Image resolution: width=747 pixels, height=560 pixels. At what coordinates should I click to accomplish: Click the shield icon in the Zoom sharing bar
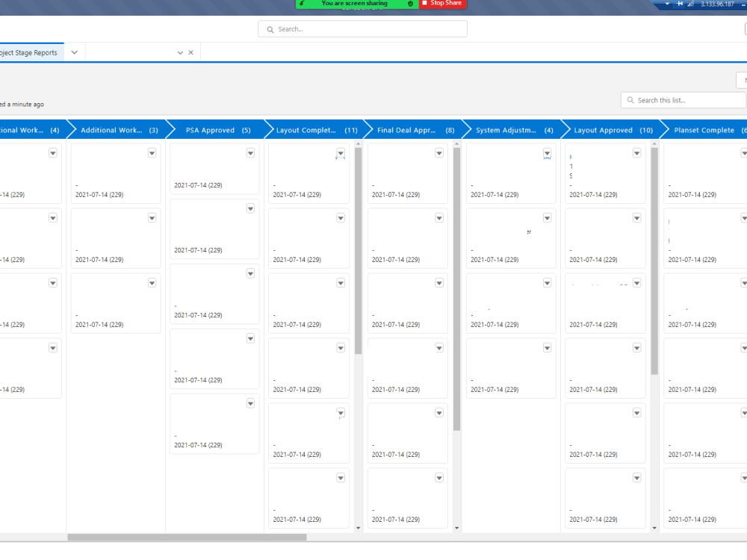410,3
